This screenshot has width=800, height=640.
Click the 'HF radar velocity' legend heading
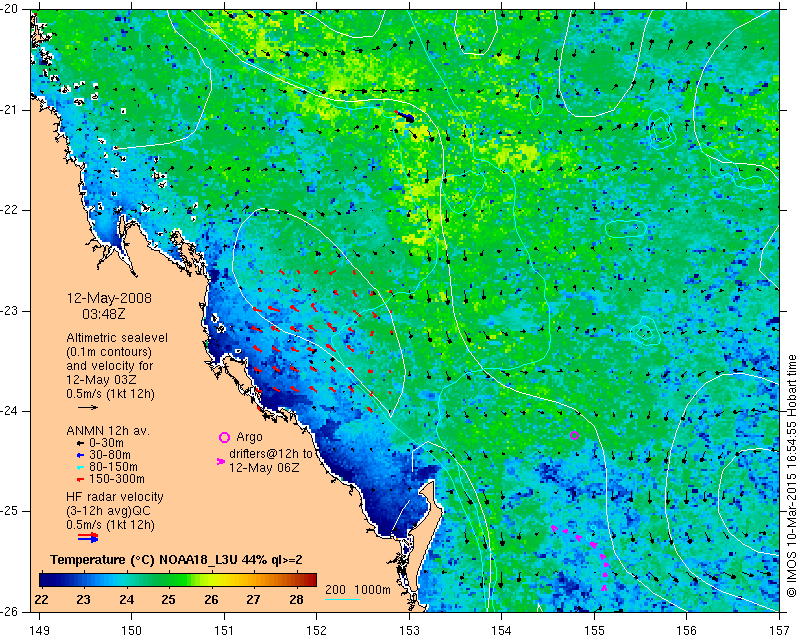click(x=115, y=497)
